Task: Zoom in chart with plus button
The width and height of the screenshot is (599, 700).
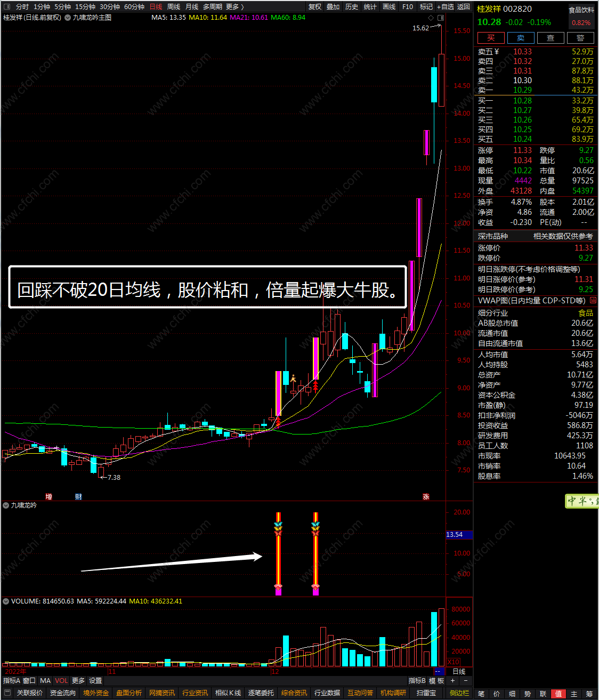Action: pyautogui.click(x=453, y=681)
